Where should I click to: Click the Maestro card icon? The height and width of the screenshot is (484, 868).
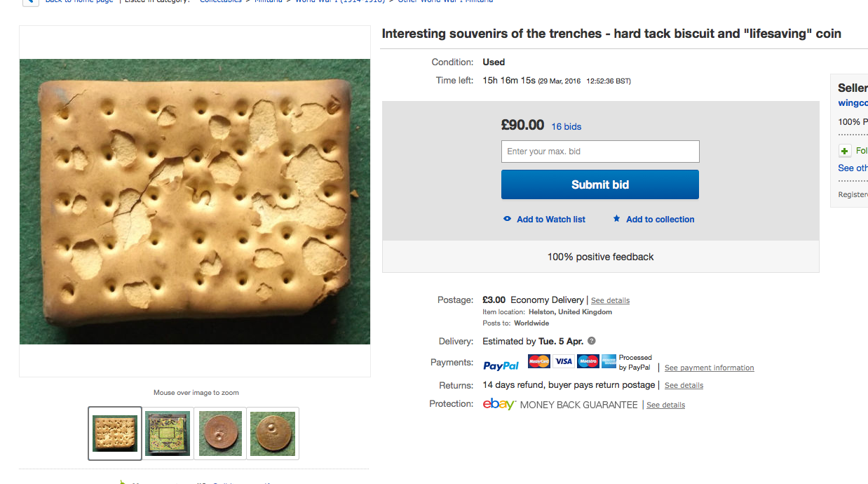click(x=588, y=361)
